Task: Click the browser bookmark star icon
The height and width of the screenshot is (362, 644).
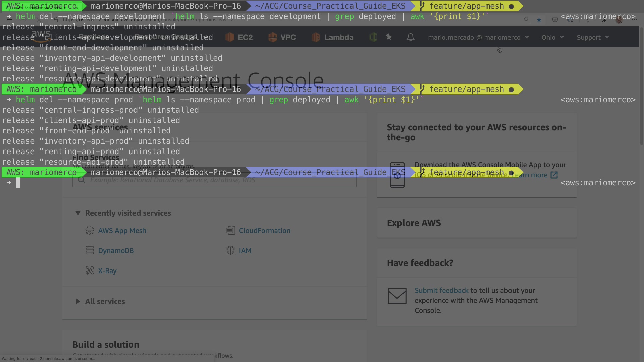Action: click(539, 20)
